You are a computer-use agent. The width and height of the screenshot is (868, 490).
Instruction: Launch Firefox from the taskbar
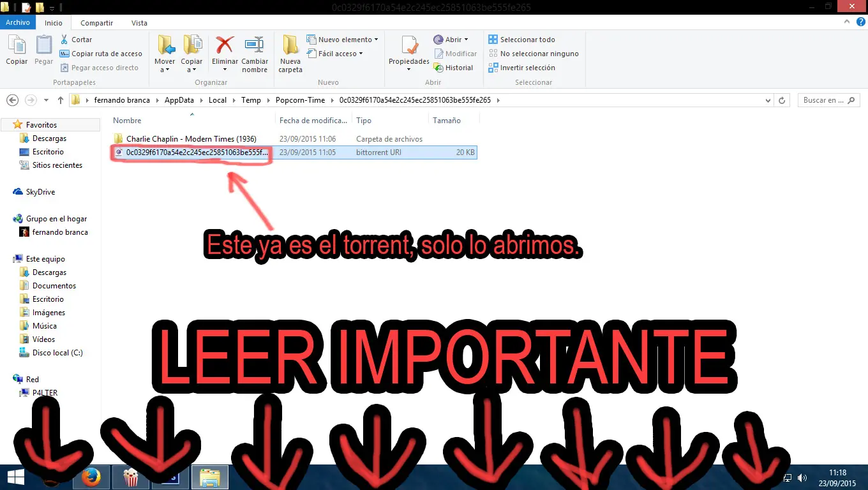click(91, 477)
